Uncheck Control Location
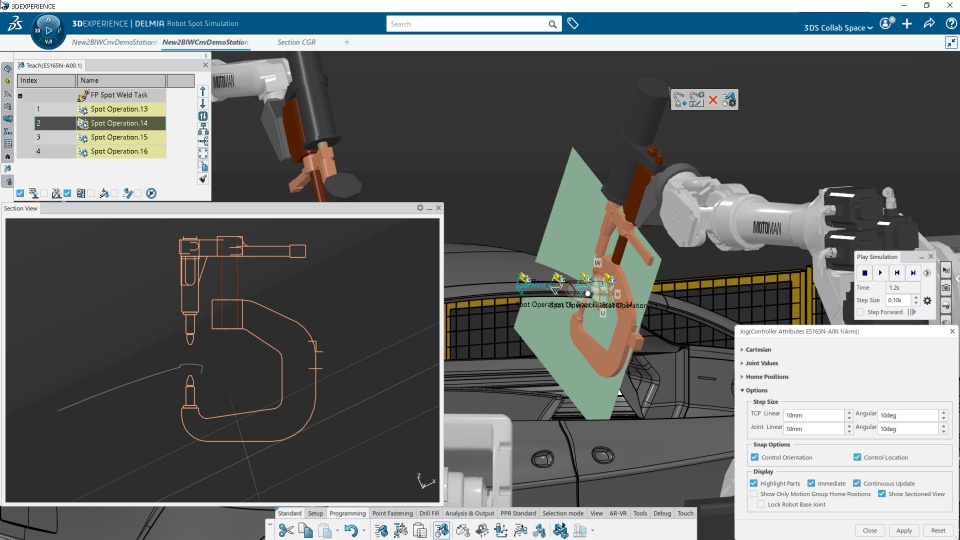The height and width of the screenshot is (540, 960). (x=857, y=457)
